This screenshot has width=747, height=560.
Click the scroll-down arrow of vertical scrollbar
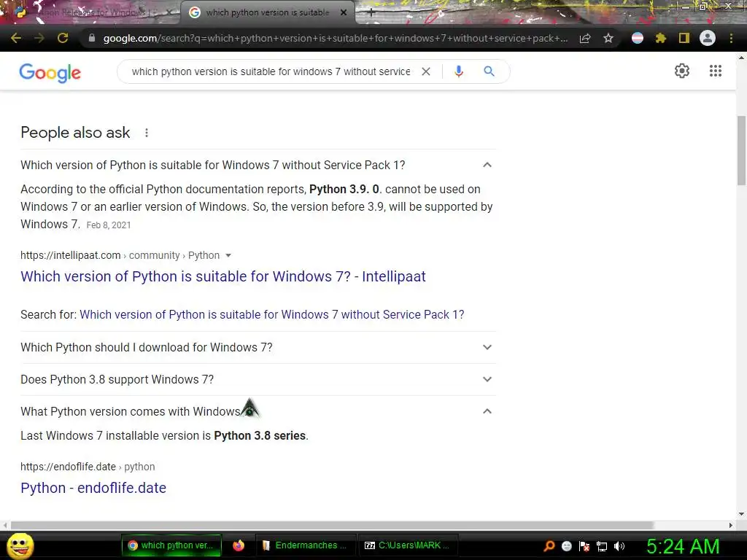(x=741, y=514)
